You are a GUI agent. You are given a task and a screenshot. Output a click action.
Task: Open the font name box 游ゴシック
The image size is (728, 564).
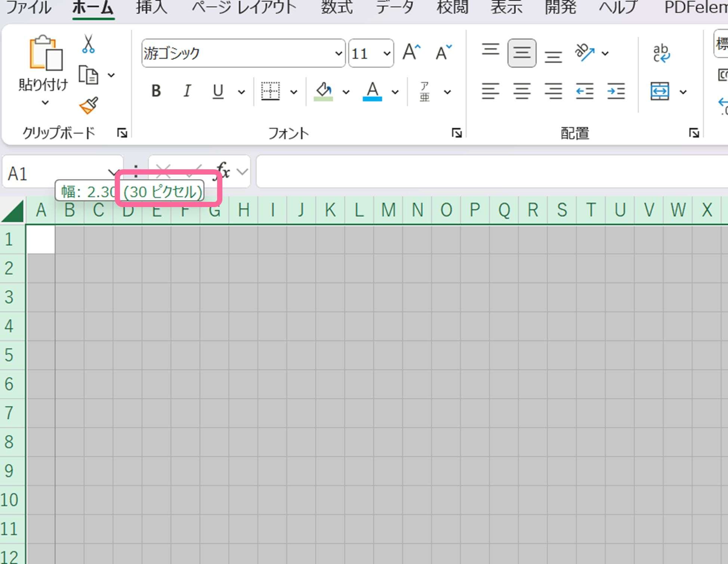[x=243, y=53]
